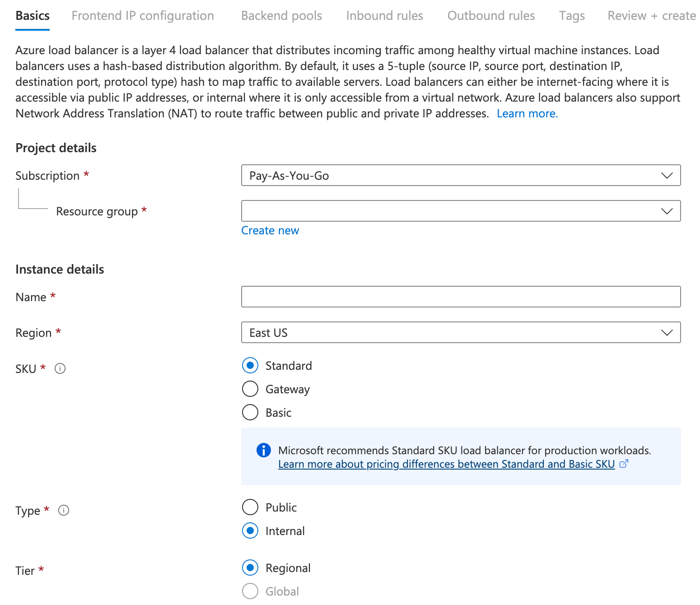Open the Learn more link about load balancers

tap(527, 113)
